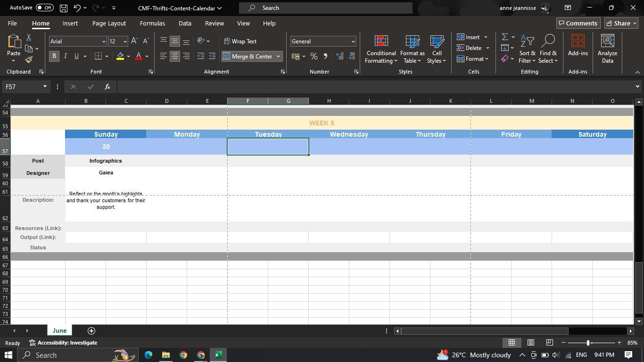Click the Cut scissors icon
The width and height of the screenshot is (644, 362).
[29, 37]
